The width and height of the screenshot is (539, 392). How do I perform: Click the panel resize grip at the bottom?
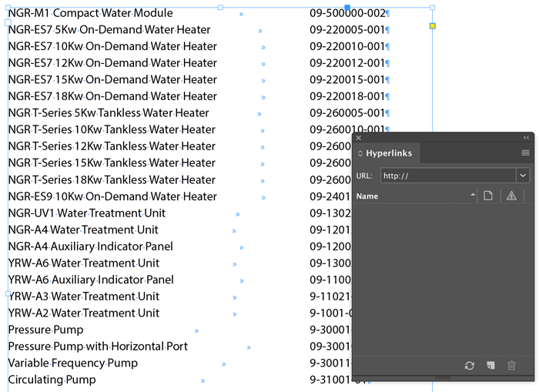point(443,377)
